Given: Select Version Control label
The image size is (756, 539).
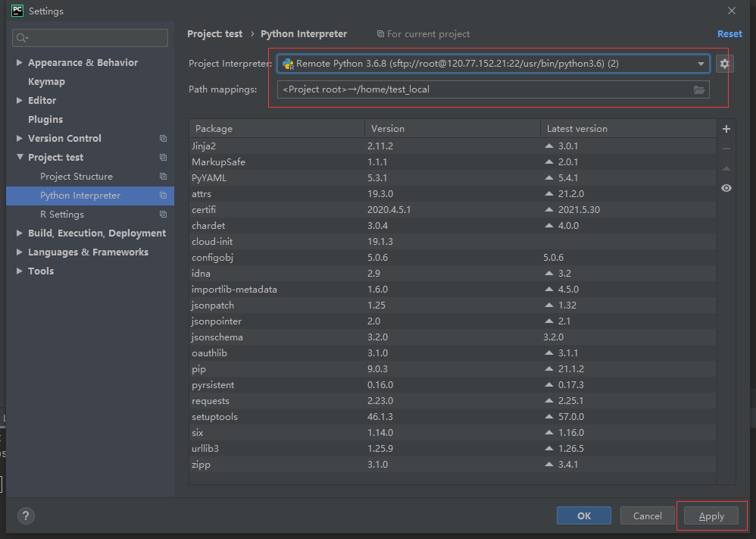Looking at the screenshot, I should click(64, 139).
